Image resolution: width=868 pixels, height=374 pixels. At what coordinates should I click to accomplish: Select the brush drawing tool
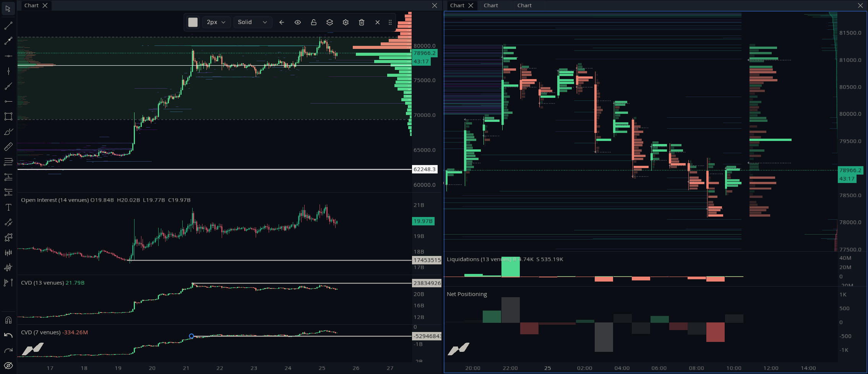pyautogui.click(x=8, y=132)
